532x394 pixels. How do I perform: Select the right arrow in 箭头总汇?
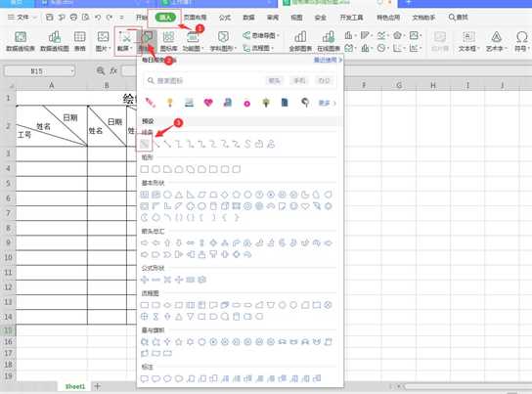pyautogui.click(x=145, y=242)
